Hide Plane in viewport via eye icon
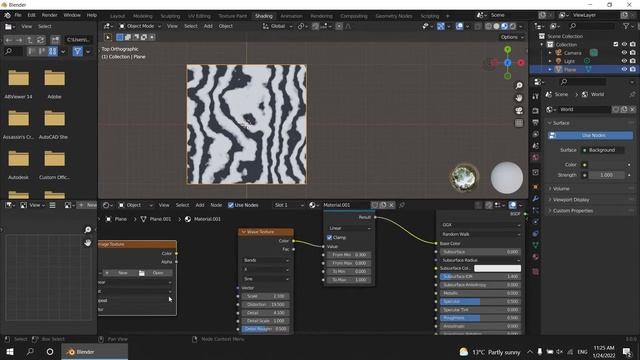This screenshot has width=640, height=360. click(624, 69)
